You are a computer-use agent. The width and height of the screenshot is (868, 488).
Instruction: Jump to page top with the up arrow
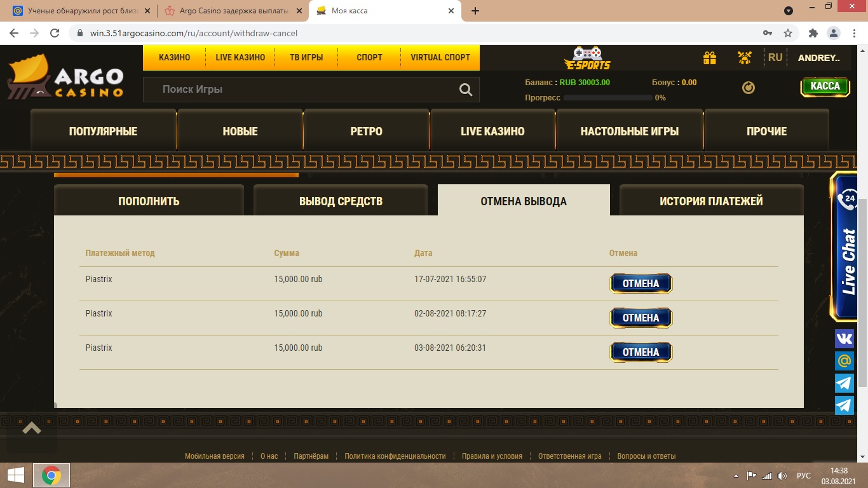[32, 428]
